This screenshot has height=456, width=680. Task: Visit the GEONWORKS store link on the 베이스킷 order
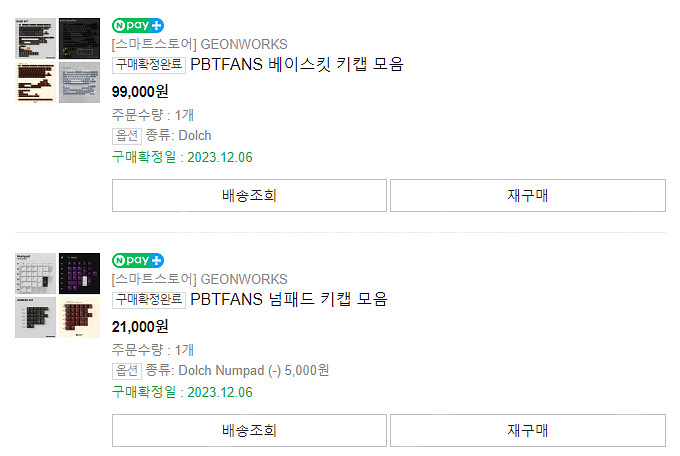coord(199,44)
